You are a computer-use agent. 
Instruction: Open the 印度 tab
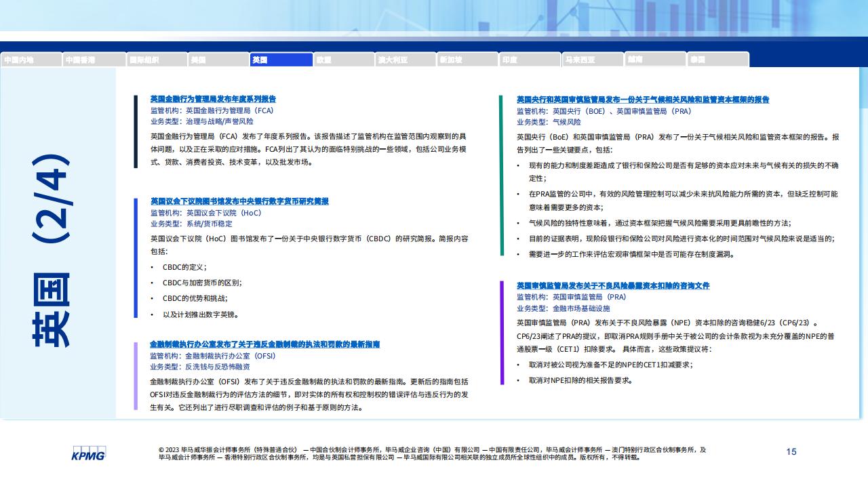530,60
